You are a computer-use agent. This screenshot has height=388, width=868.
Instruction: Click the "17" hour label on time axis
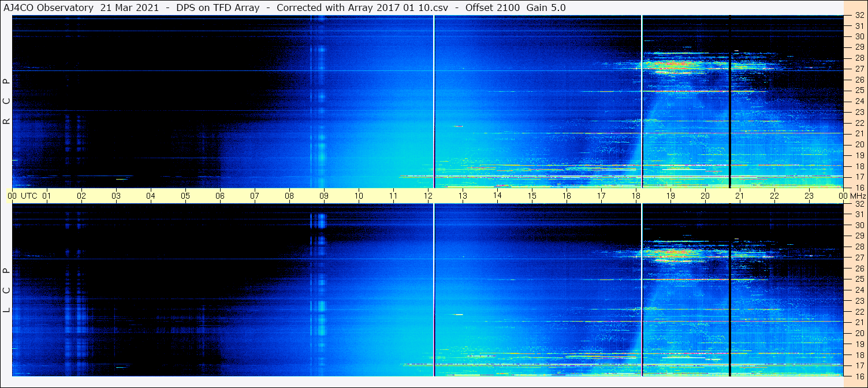coord(601,196)
